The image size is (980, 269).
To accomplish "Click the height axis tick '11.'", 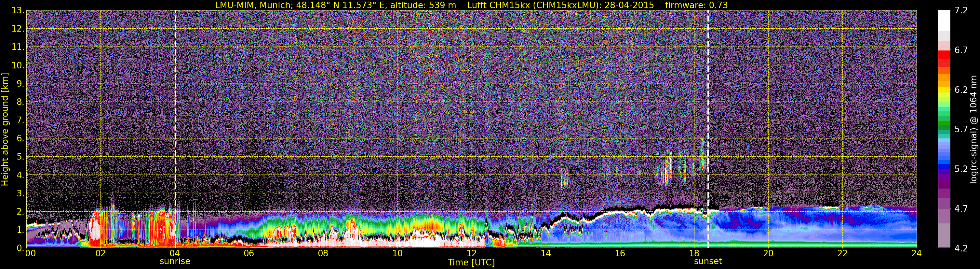I will coord(18,47).
